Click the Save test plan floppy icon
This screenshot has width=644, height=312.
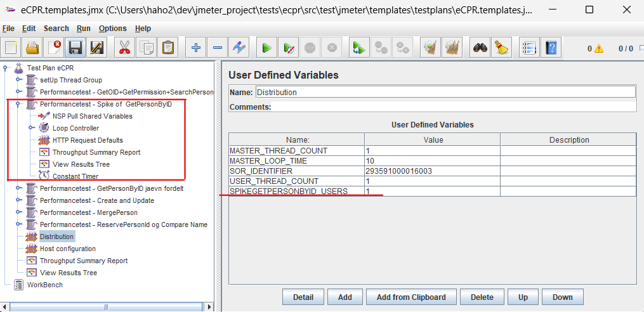click(76, 48)
